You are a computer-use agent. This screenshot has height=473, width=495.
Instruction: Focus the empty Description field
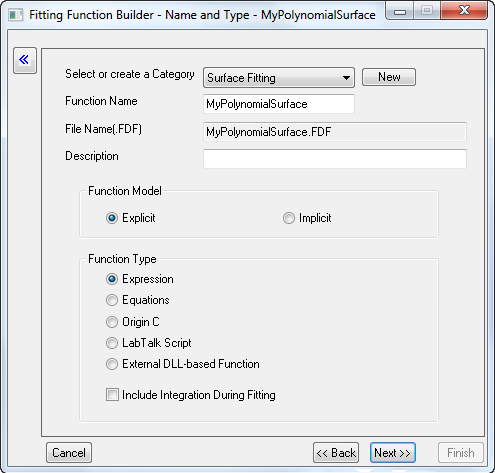click(335, 159)
